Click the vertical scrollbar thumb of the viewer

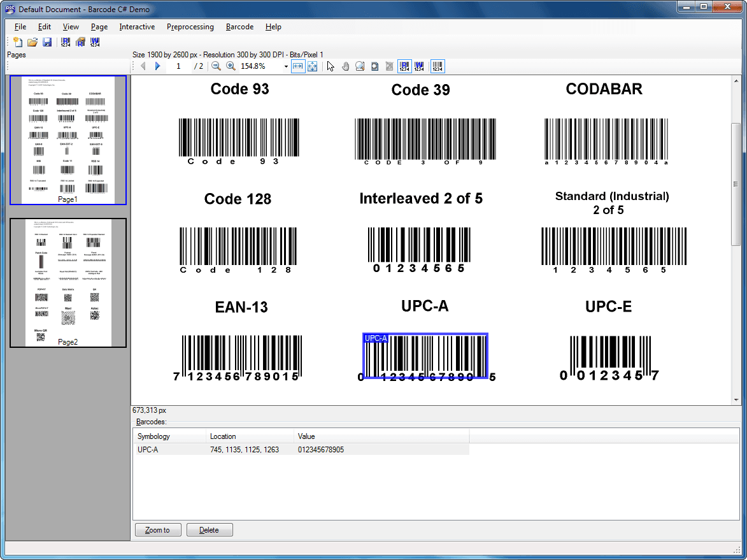click(736, 185)
